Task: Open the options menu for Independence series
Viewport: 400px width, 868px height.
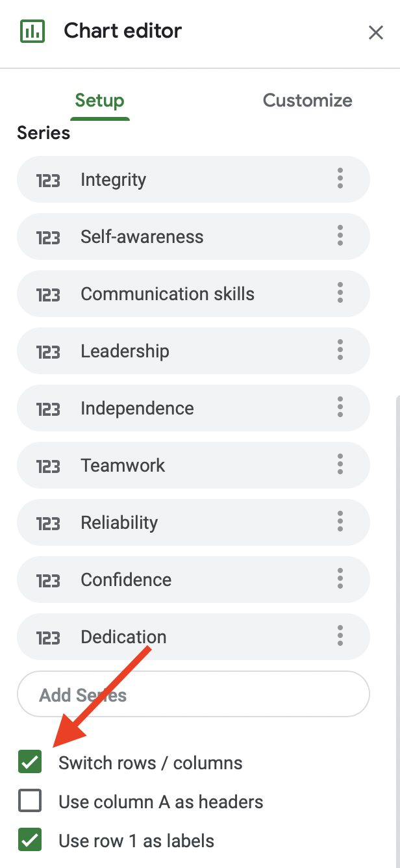Action: tap(340, 408)
